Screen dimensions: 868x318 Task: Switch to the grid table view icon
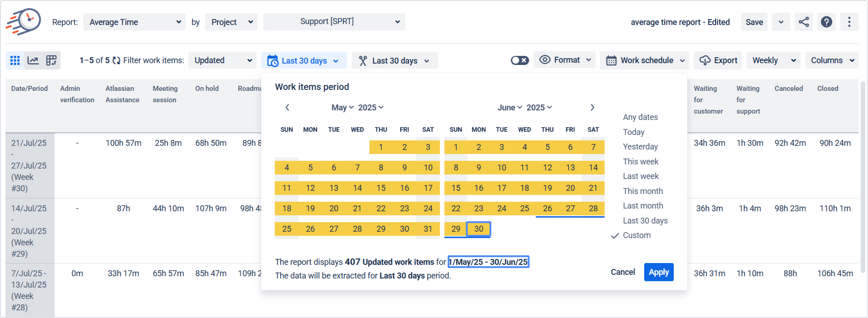15,61
